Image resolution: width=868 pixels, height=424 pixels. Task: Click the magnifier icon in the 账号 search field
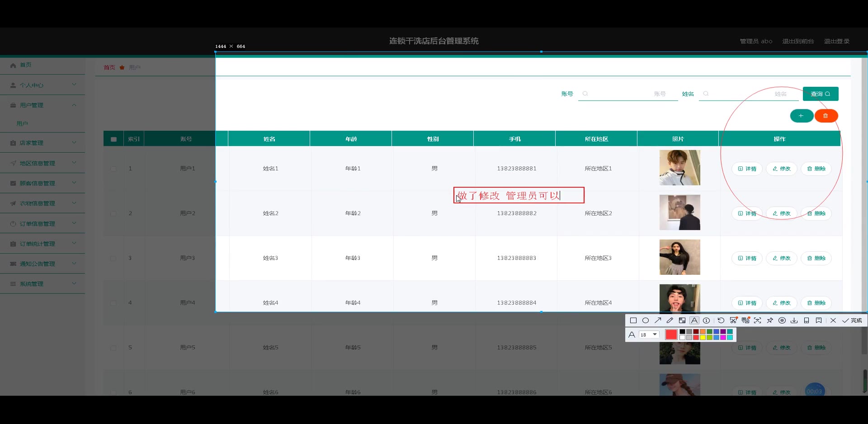[x=585, y=94]
